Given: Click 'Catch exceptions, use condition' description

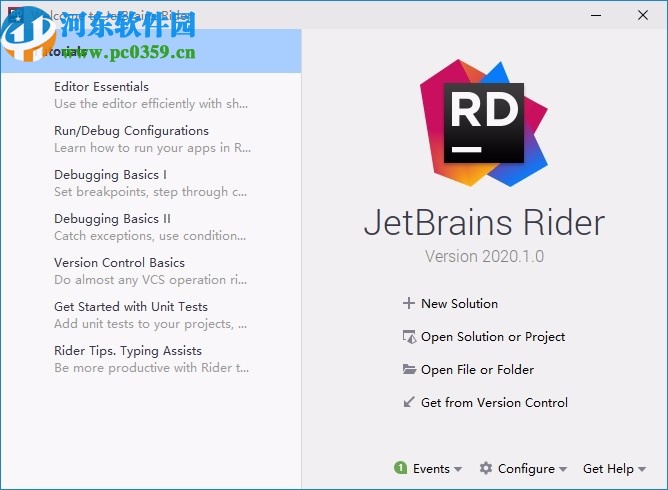Looking at the screenshot, I should coord(150,236).
